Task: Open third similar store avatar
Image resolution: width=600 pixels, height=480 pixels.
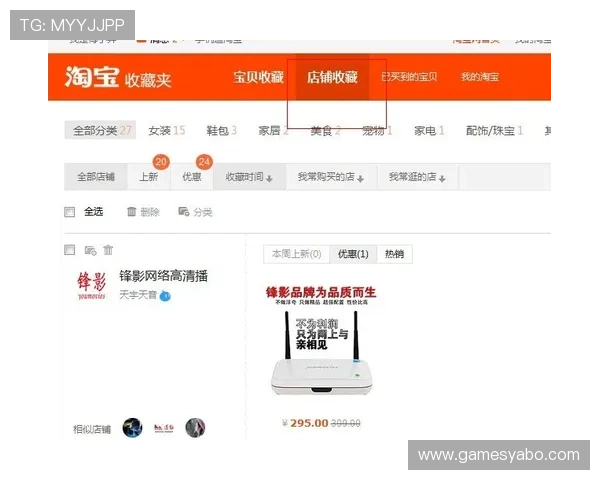Action: click(195, 428)
